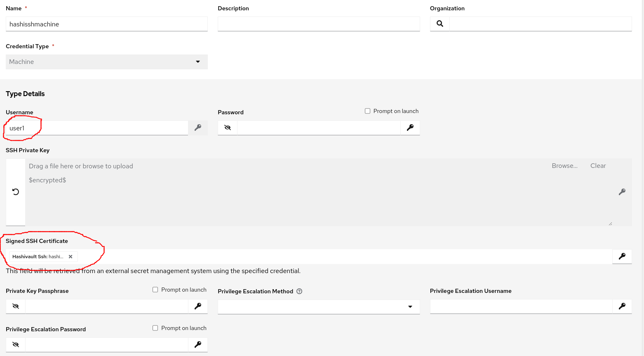
Task: Click the Privilege Escalation Username key icon
Action: pyautogui.click(x=622, y=306)
